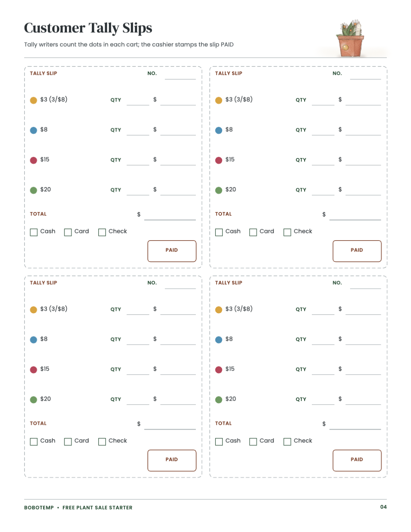
Task: Click the red $15 dot in bottom-left slip
Action: click(33, 370)
